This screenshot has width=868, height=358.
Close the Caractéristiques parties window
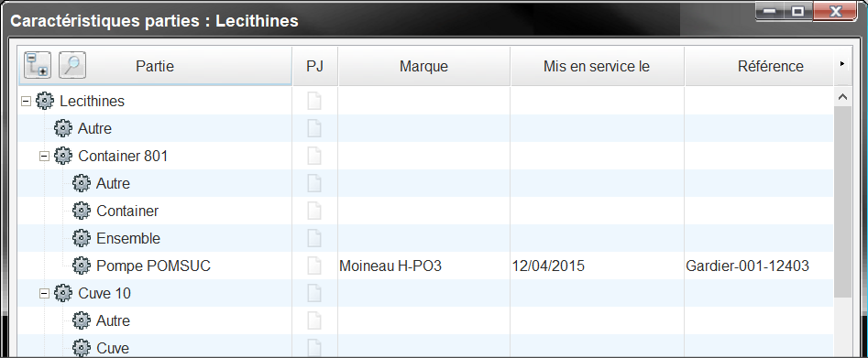coord(836,12)
